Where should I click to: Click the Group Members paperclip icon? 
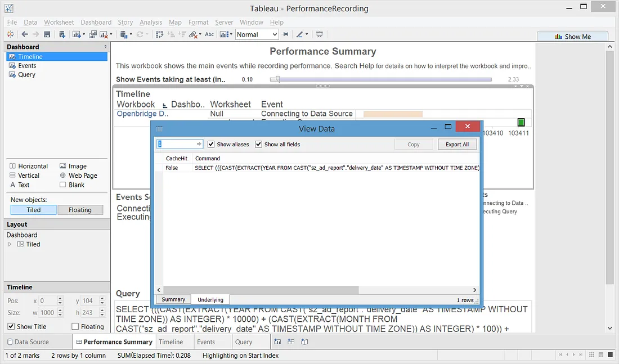pos(193,35)
